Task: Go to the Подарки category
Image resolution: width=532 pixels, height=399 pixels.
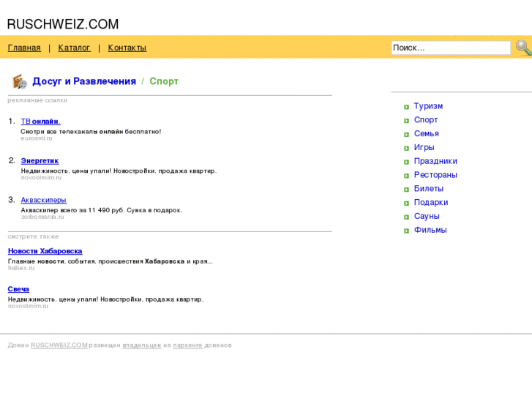Action: click(431, 202)
